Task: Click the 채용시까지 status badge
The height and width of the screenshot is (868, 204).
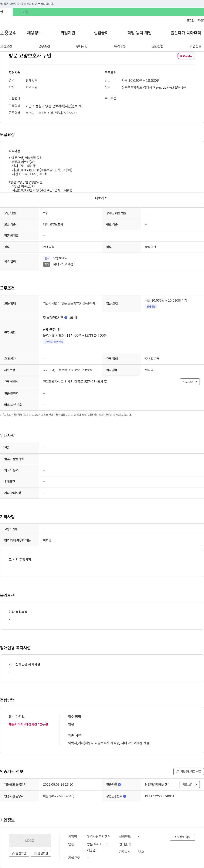Action: pyautogui.click(x=186, y=56)
